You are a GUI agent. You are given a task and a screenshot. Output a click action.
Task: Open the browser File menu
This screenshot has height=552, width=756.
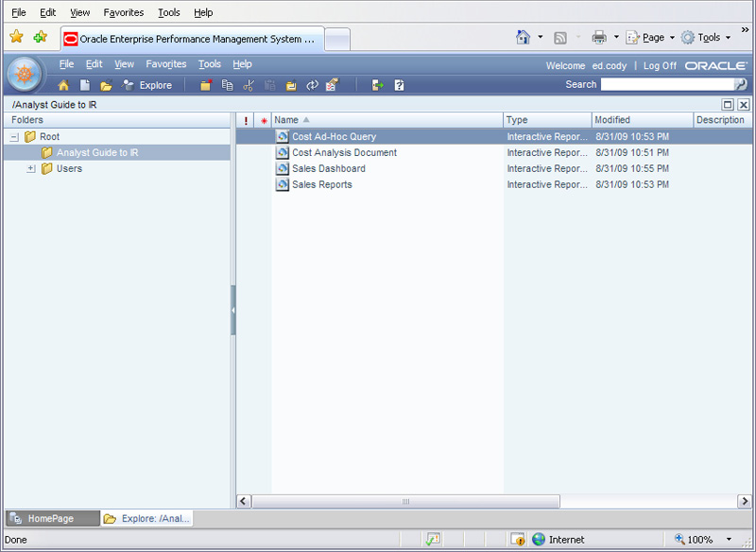[19, 12]
